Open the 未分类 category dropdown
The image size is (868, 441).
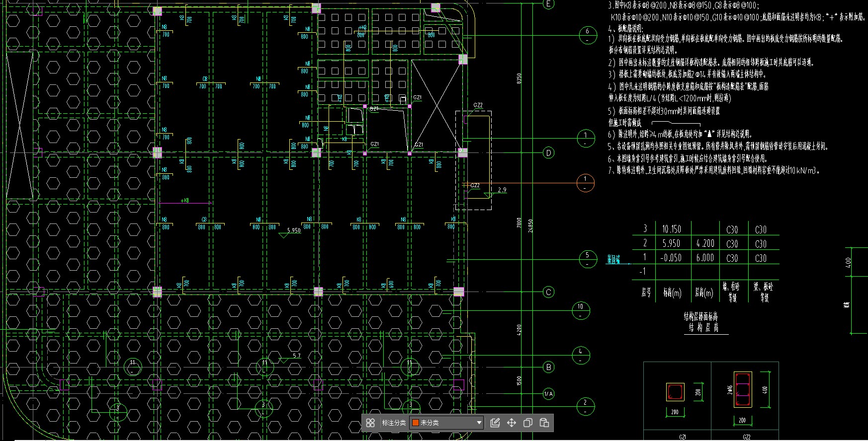[446, 423]
